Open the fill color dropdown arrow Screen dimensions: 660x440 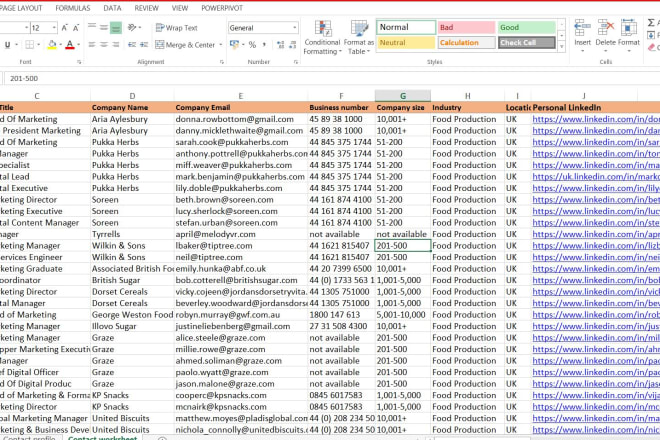61,45
